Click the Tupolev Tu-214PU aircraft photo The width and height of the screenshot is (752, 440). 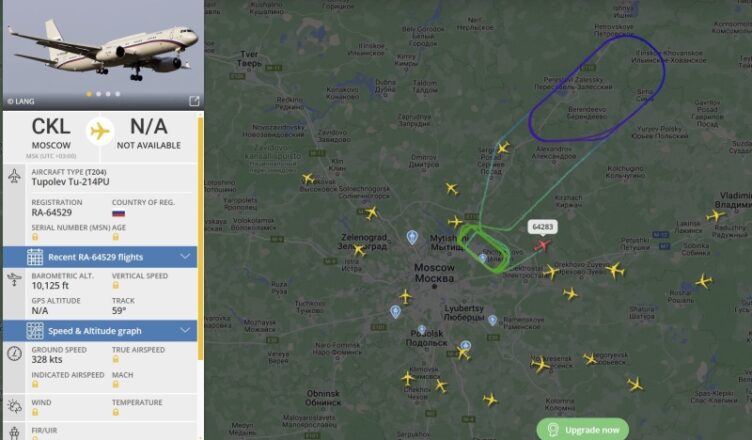[x=104, y=54]
